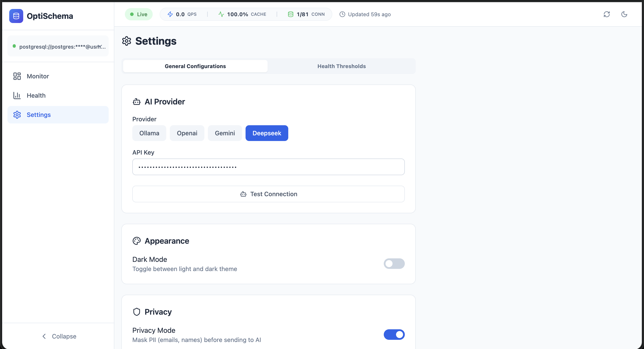Enable the Dark Mode switch
644x349 pixels.
coord(394,264)
